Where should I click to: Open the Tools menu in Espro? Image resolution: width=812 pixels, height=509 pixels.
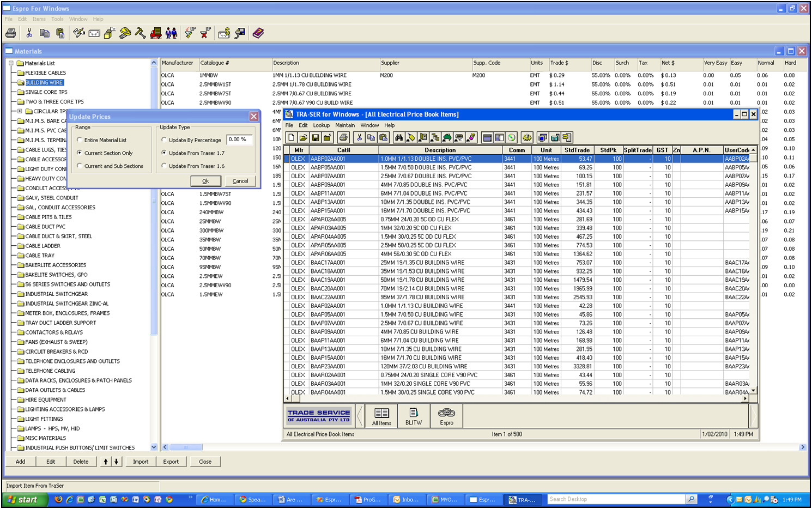pyautogui.click(x=57, y=19)
